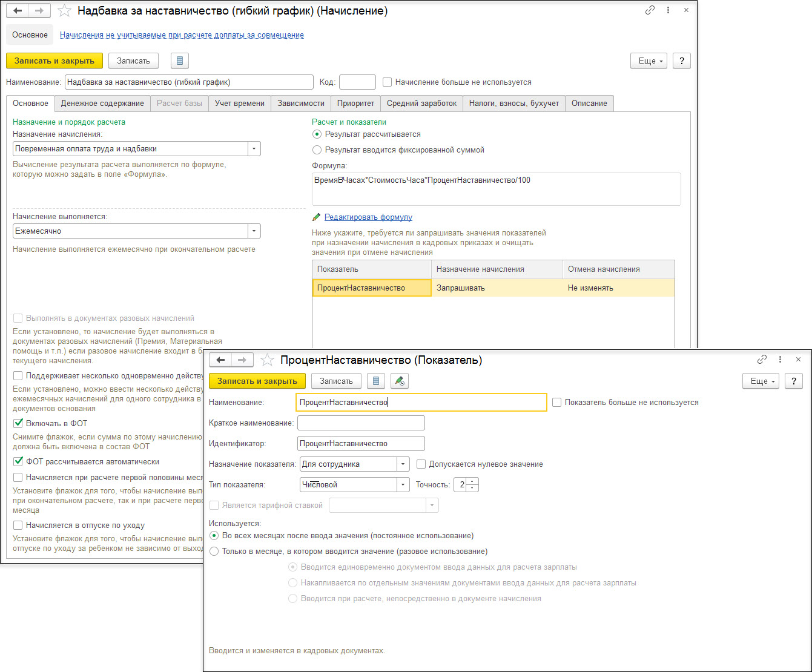The width and height of the screenshot is (812, 672).
Task: Expand 'Начисление выполняется' dropdown arrow
Action: click(x=254, y=231)
